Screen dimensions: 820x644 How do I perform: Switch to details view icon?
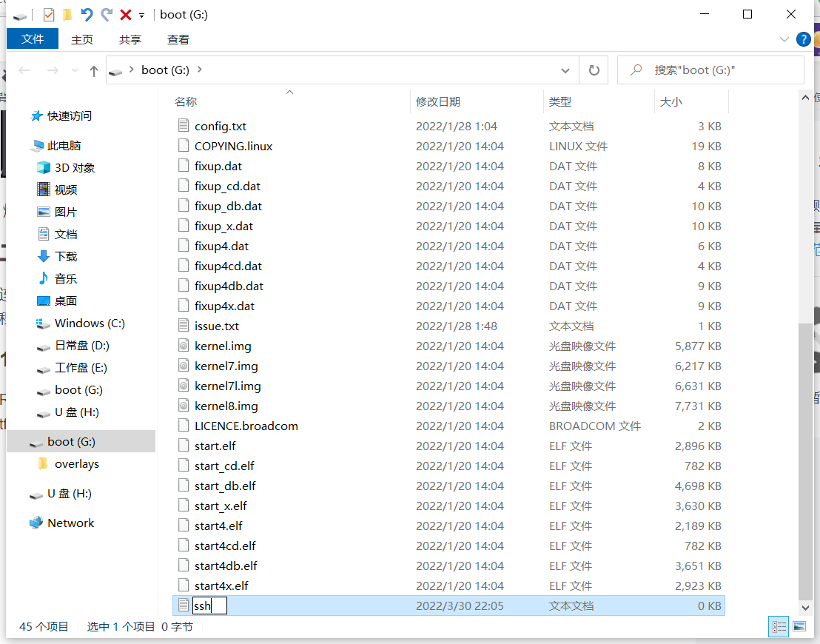click(x=779, y=626)
